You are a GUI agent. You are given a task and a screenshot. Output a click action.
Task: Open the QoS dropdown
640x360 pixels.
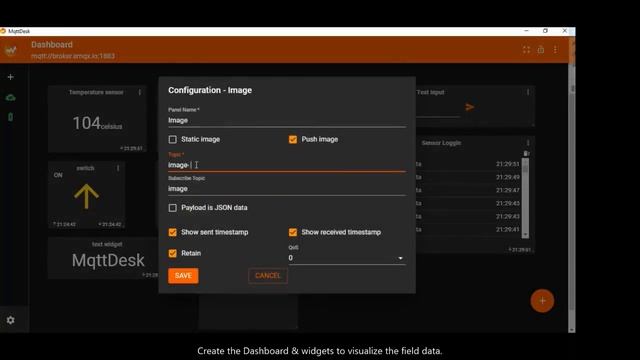(x=347, y=258)
